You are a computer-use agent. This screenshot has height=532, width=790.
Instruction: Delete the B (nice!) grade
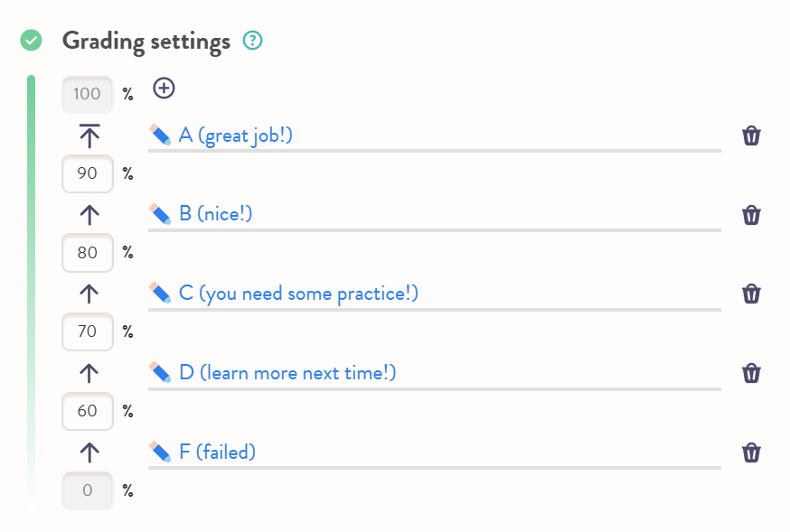pos(751,215)
